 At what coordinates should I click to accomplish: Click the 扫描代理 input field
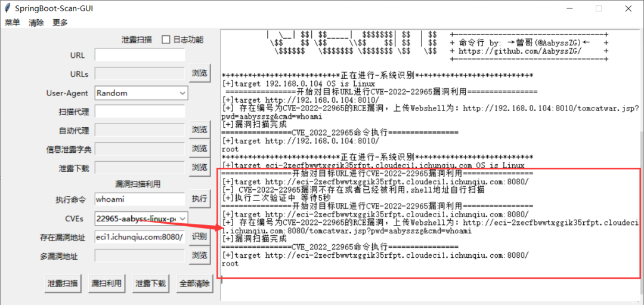point(140,111)
